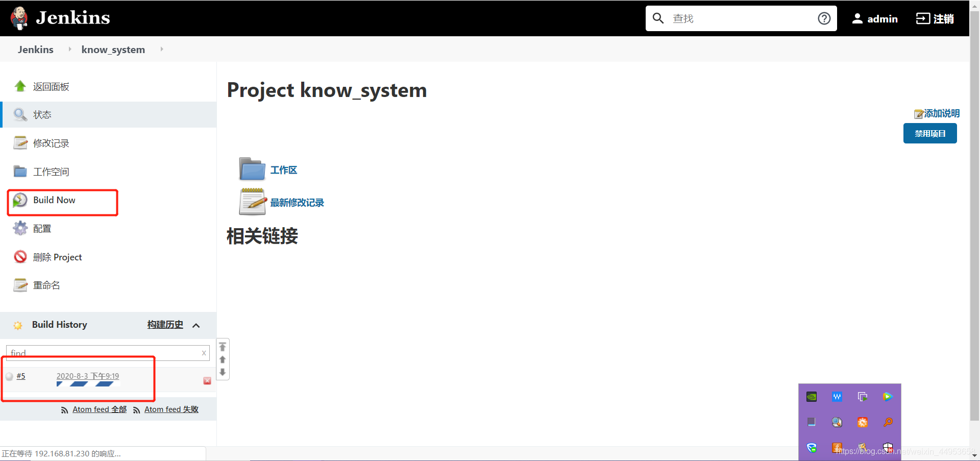Click the 配置 gear icon
980x461 pixels.
coord(20,228)
